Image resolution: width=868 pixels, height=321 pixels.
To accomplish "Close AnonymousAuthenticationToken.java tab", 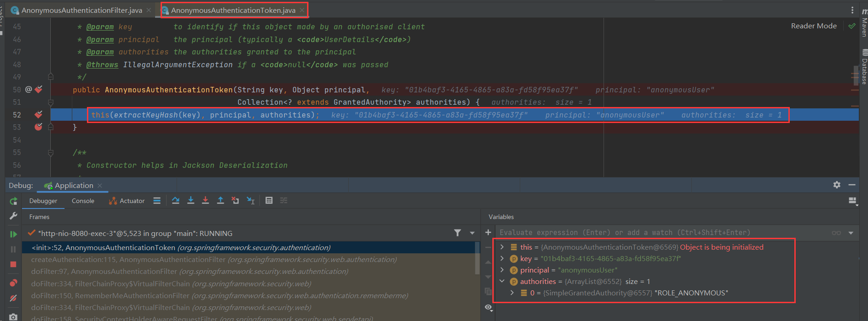I will point(302,10).
